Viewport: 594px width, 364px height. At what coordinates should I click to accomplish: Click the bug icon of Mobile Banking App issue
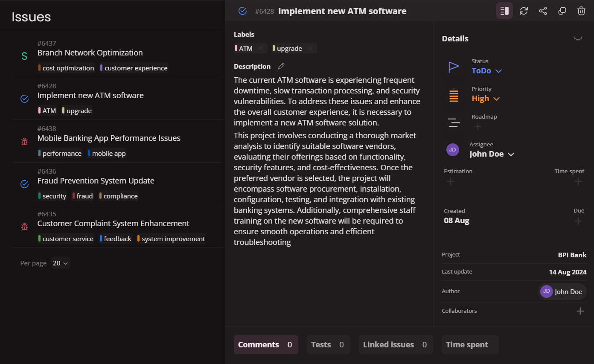tap(24, 141)
